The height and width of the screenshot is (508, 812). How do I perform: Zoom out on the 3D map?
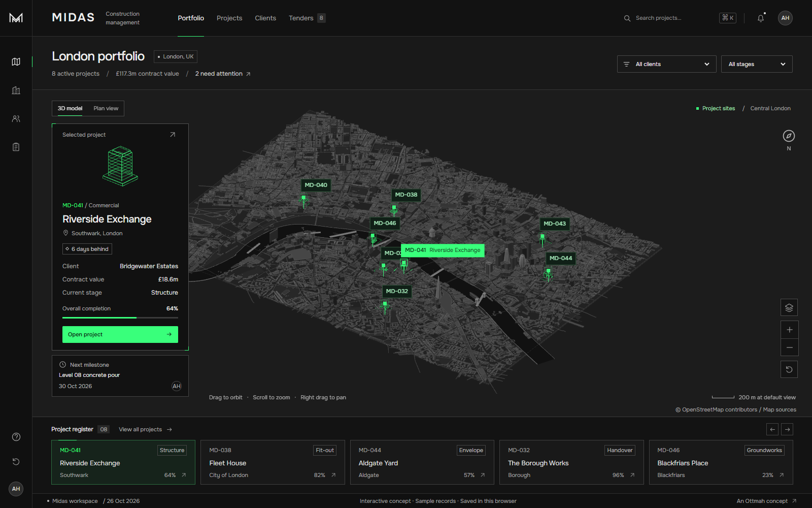789,347
